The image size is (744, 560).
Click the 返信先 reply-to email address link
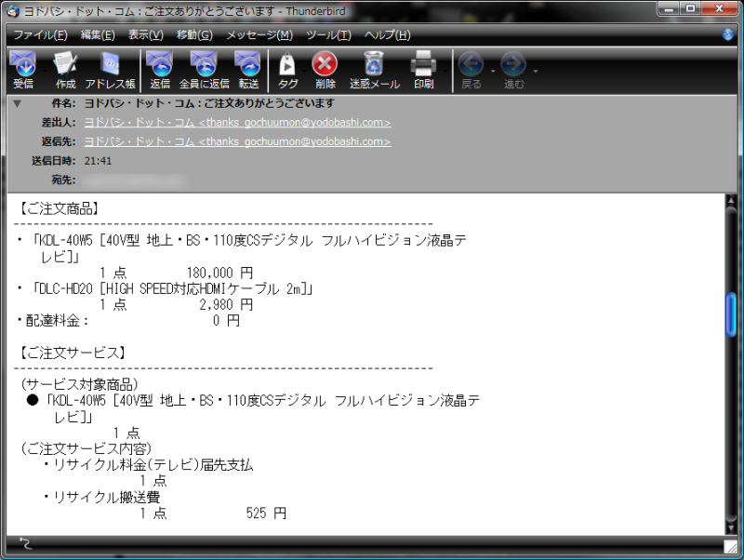click(x=238, y=141)
